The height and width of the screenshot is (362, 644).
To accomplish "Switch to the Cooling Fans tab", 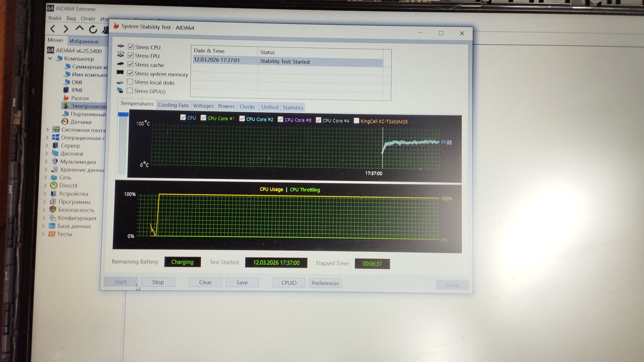I will (173, 105).
